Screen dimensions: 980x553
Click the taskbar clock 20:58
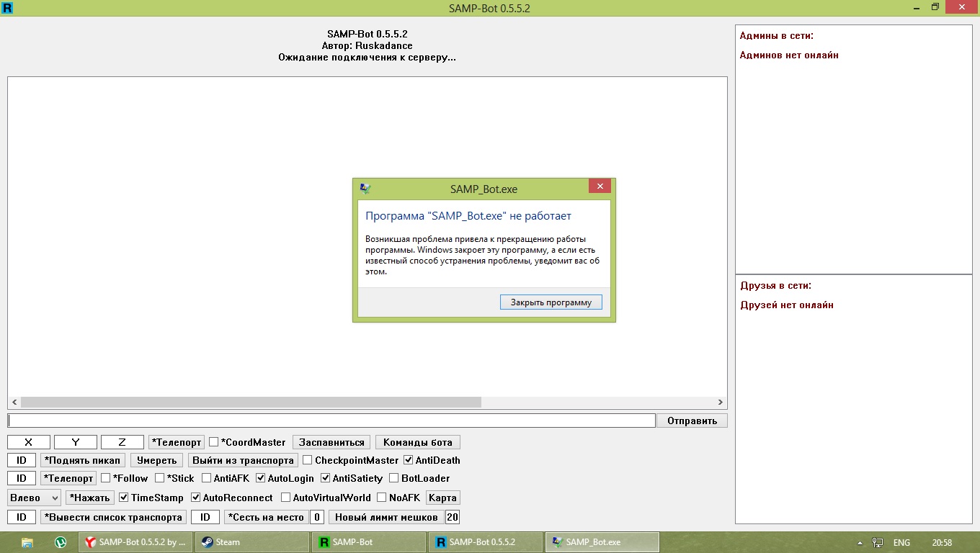942,542
